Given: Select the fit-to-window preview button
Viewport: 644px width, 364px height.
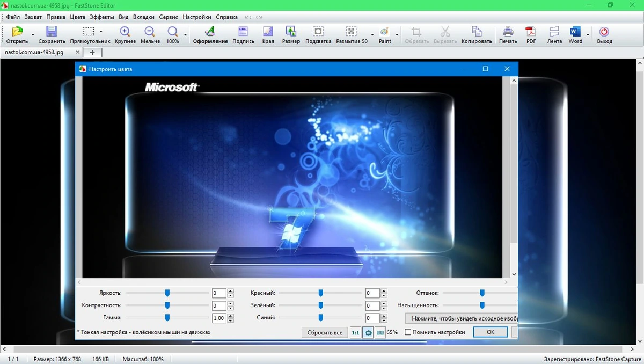Looking at the screenshot, I should coord(368,332).
